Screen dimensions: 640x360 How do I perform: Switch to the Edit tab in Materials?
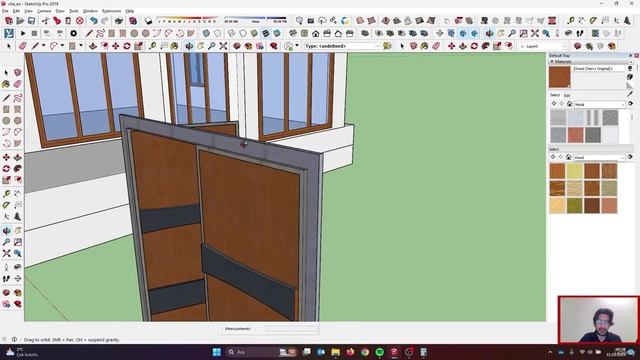click(x=567, y=95)
